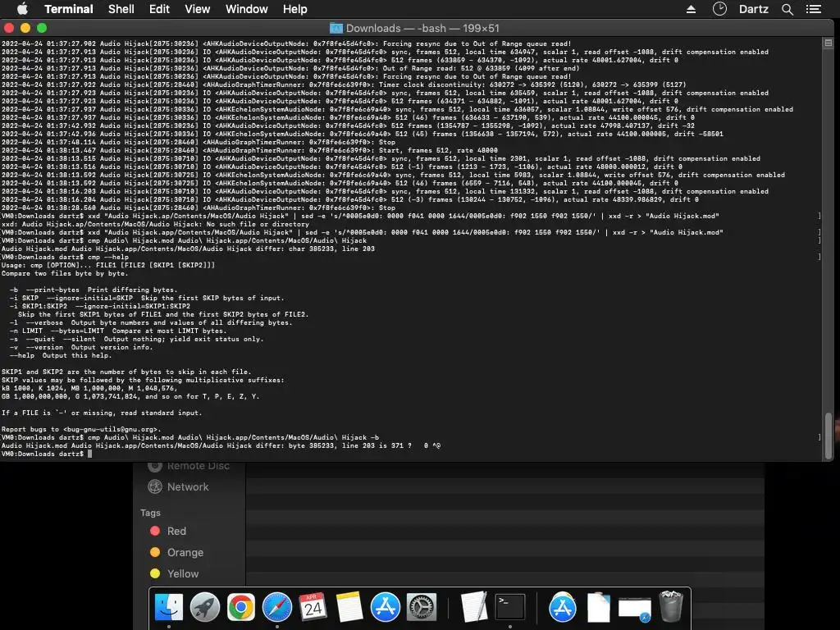Click the '-b --print-bytes' option line
This screenshot has width=840, height=630.
[x=94, y=290]
